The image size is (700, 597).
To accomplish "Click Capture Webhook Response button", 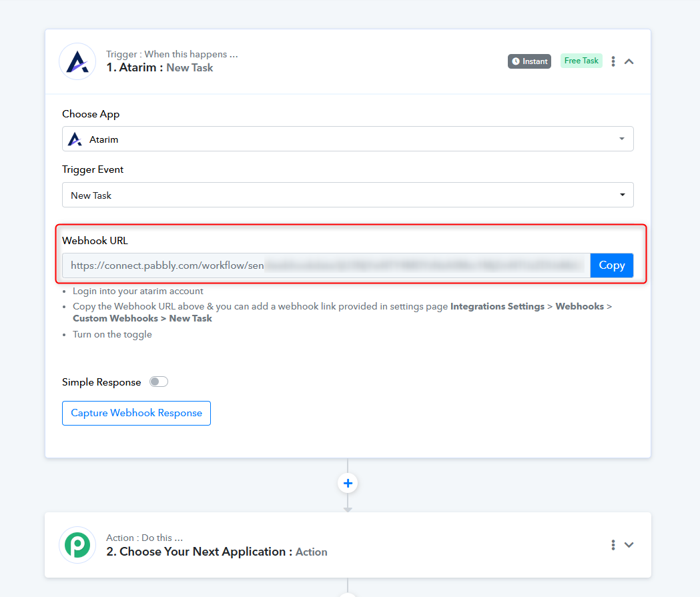I will tap(136, 413).
